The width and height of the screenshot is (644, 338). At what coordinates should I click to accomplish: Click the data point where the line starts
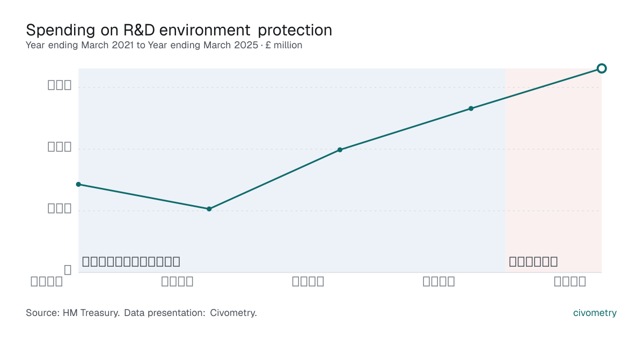78,184
